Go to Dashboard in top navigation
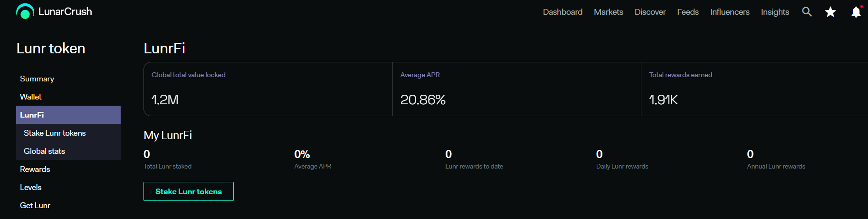The width and height of the screenshot is (868, 219). 563,12
